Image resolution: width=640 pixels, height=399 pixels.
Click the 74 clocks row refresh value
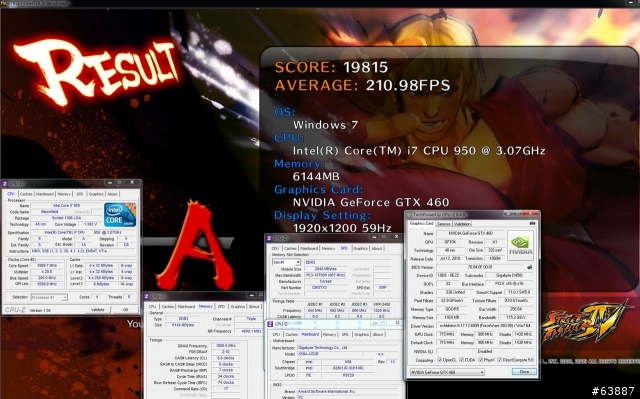(226, 383)
